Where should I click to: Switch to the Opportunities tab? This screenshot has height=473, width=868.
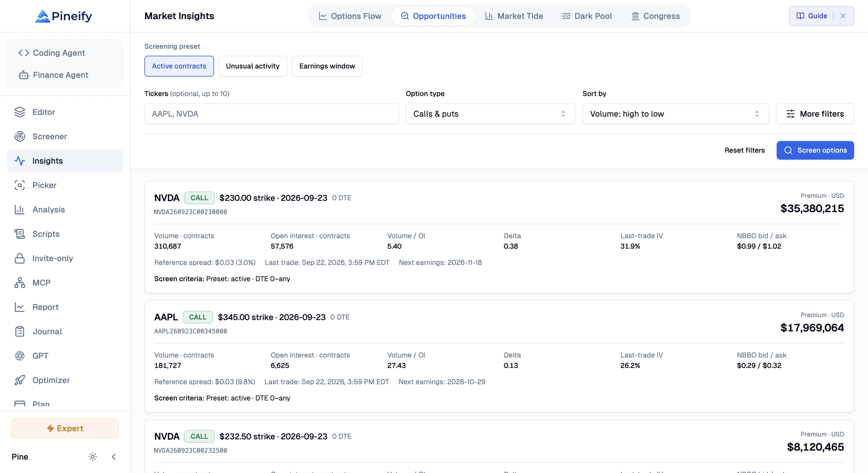[433, 16]
